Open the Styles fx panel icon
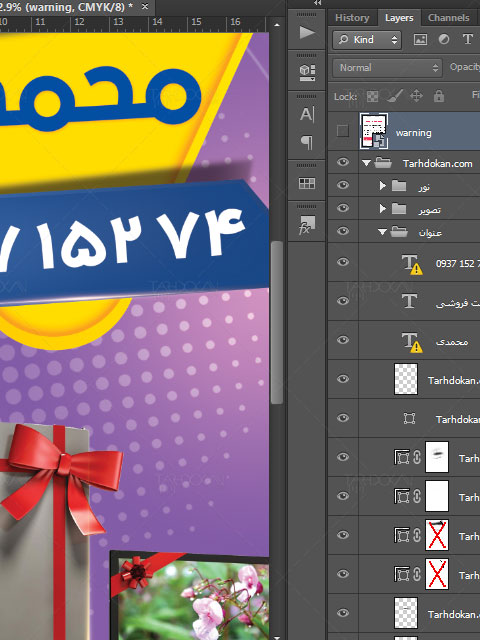The image size is (480, 640). (x=307, y=225)
